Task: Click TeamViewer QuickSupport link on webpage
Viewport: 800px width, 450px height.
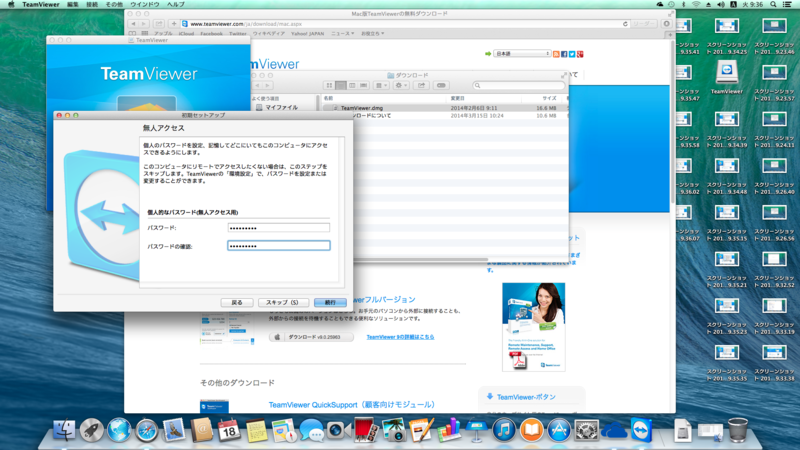Action: 352,405
